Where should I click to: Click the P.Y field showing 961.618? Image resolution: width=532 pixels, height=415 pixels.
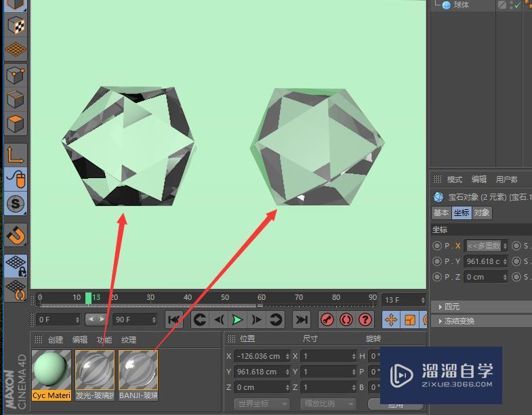click(486, 261)
